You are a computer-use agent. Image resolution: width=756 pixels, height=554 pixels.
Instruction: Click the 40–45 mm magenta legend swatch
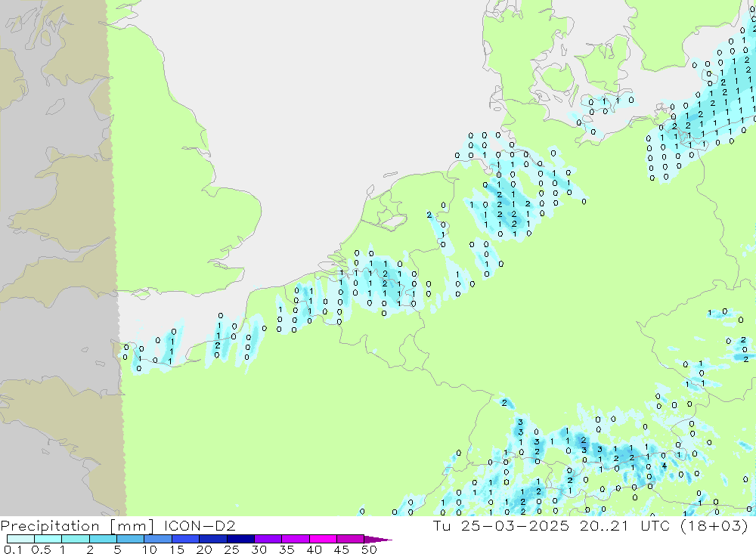(x=323, y=539)
